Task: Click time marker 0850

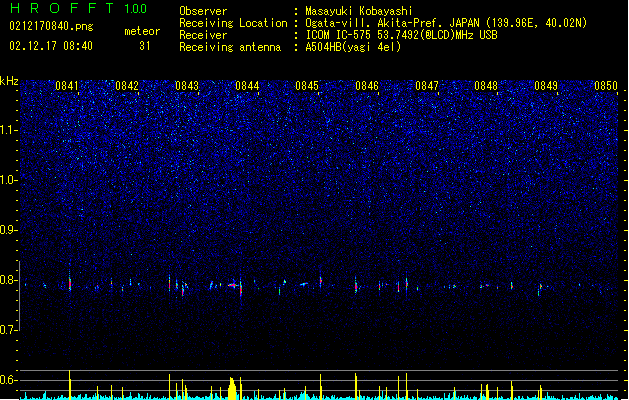Action: click(x=606, y=86)
